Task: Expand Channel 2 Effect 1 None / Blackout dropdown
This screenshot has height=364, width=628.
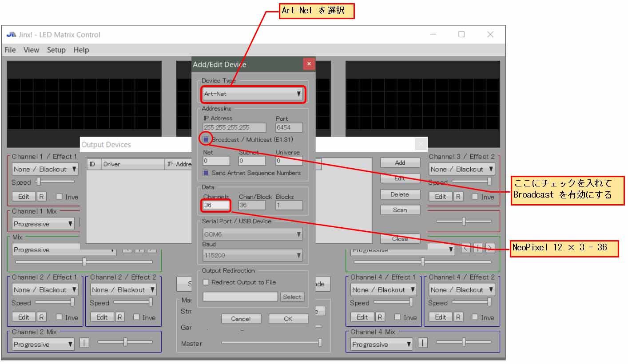Action: pyautogui.click(x=45, y=290)
